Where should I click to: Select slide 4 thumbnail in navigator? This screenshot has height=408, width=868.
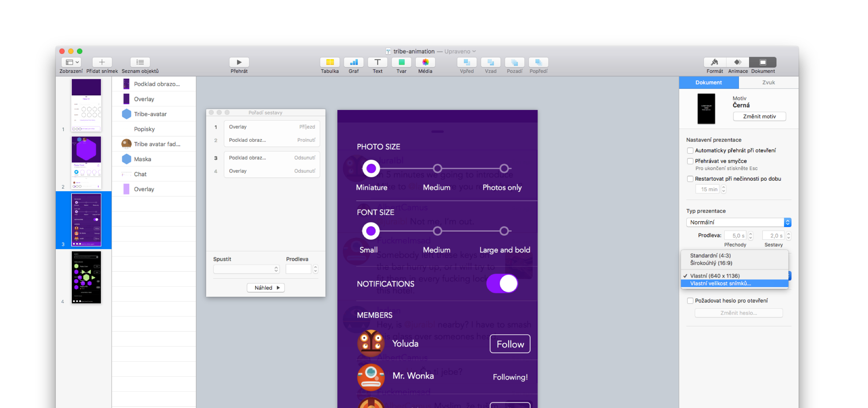tap(86, 278)
